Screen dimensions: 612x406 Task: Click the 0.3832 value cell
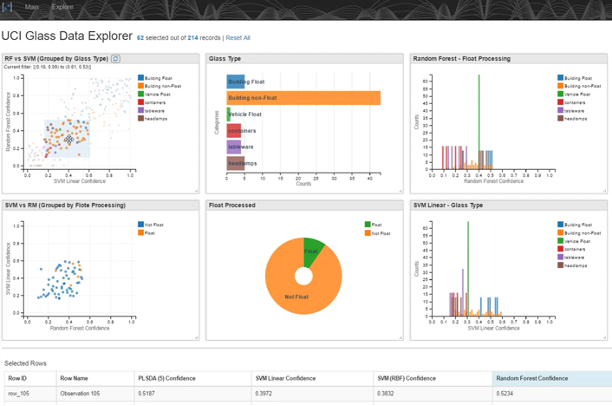(x=433, y=394)
